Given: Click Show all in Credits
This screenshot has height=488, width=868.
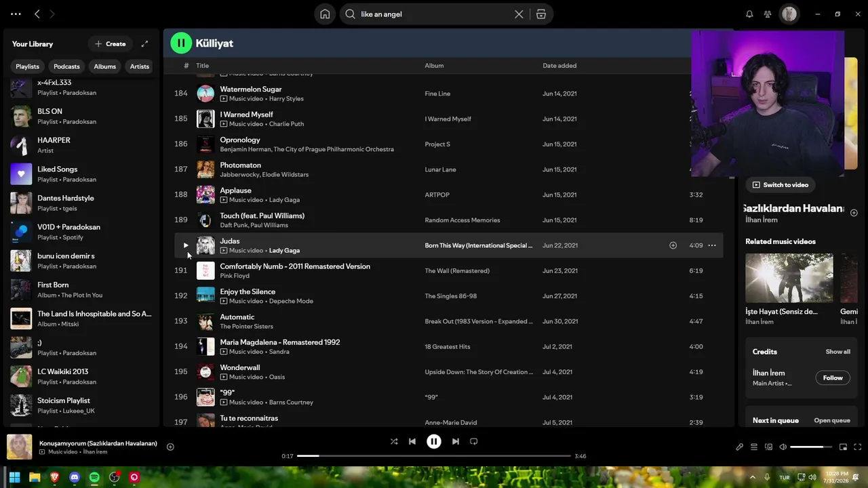Looking at the screenshot, I should click(837, 352).
